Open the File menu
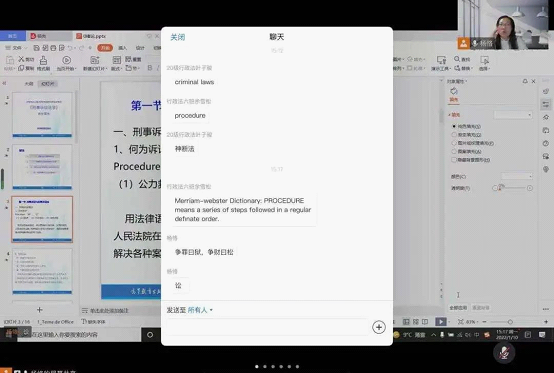This screenshot has height=373, width=554. click(x=14, y=48)
